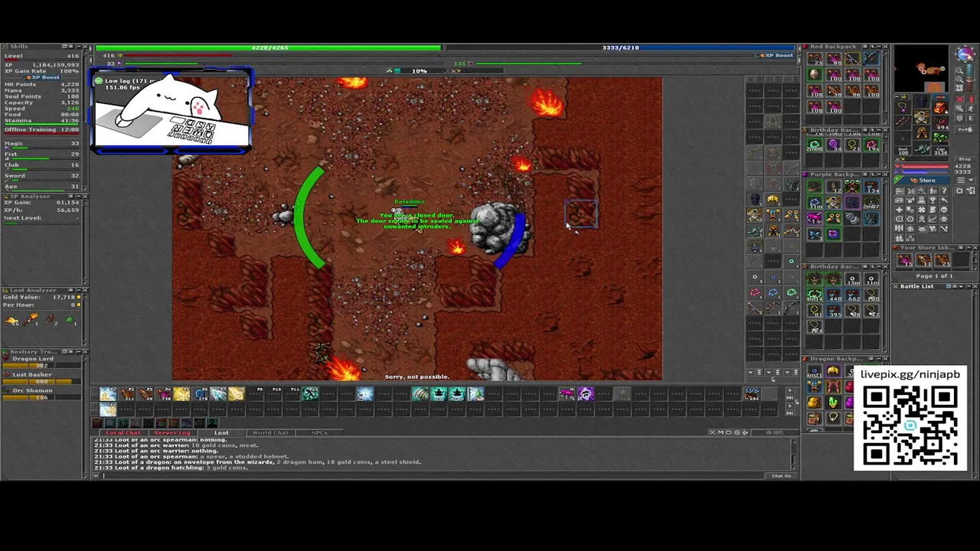Click the chat console scrollbar
Screen dimensions: 980x551
point(794,455)
